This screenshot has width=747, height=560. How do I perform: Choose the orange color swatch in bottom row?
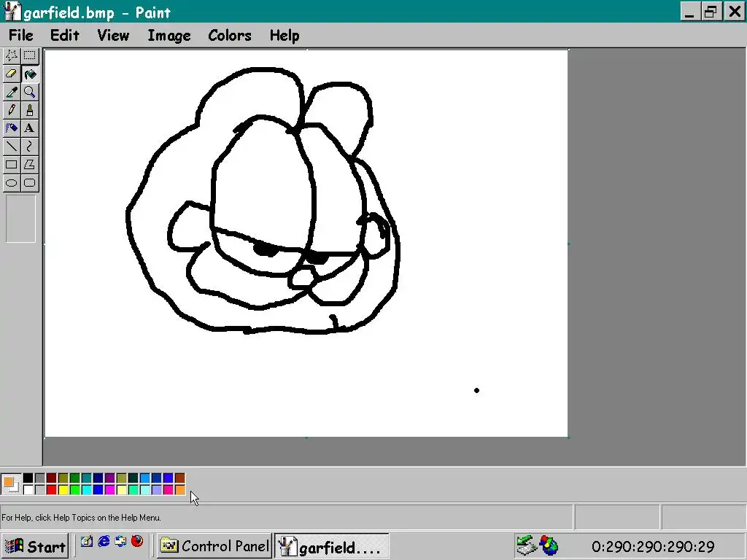[180, 490]
